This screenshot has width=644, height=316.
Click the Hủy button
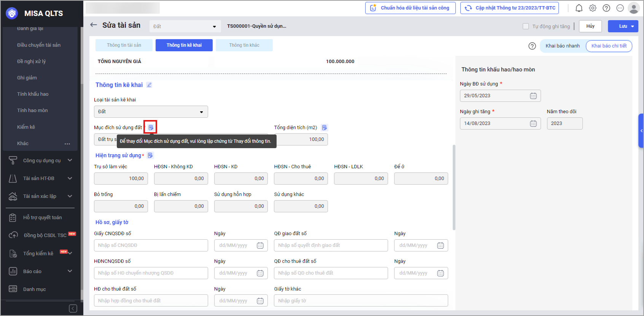590,26
